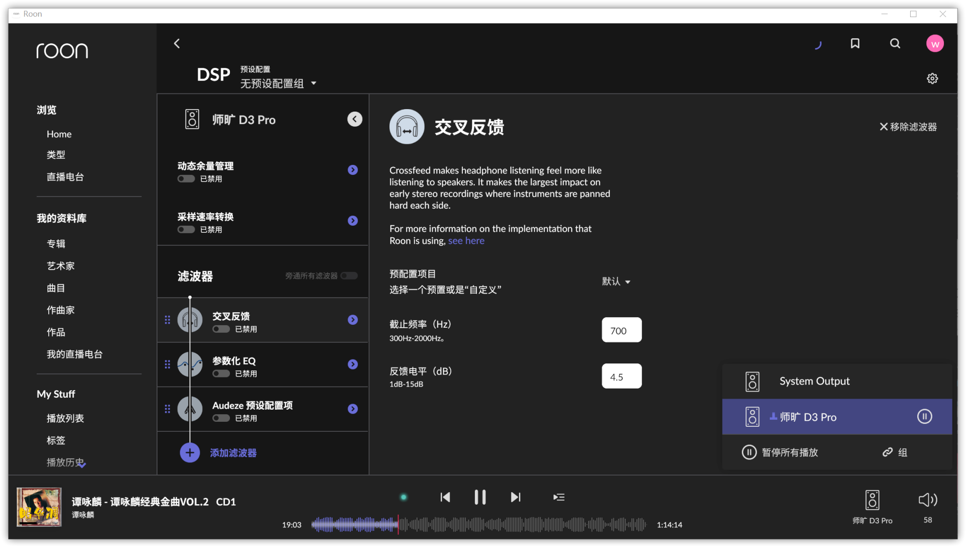Toggle bypass all filters switch
The width and height of the screenshot is (966, 560).
[349, 275]
